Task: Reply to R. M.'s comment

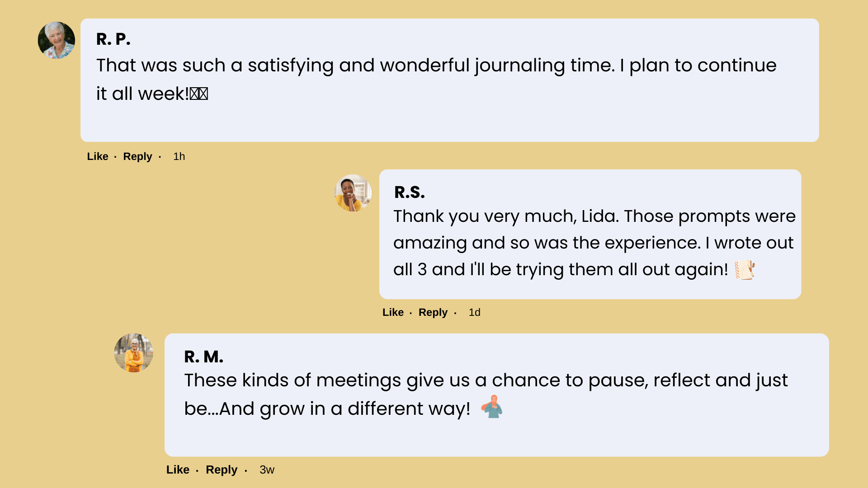Action: click(x=222, y=469)
